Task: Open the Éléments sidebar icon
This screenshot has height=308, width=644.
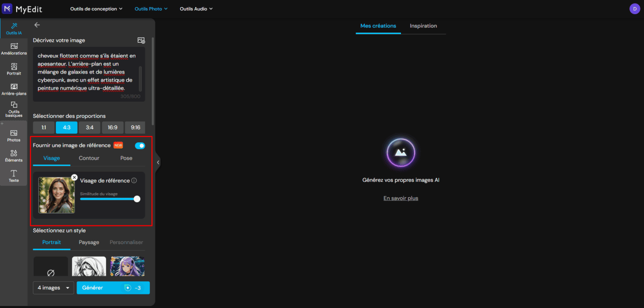Action: 14,156
